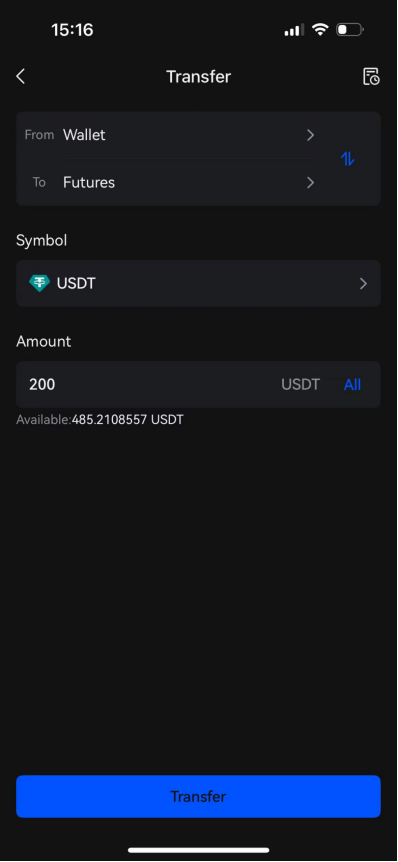Tap the Wi-Fi status icon
The image size is (398, 862).
coord(319,30)
